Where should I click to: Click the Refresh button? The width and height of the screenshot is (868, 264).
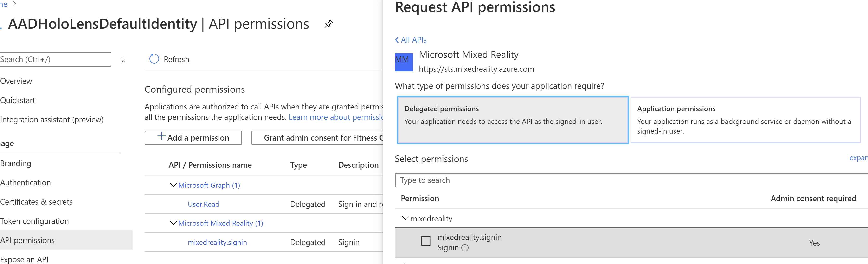[169, 59]
